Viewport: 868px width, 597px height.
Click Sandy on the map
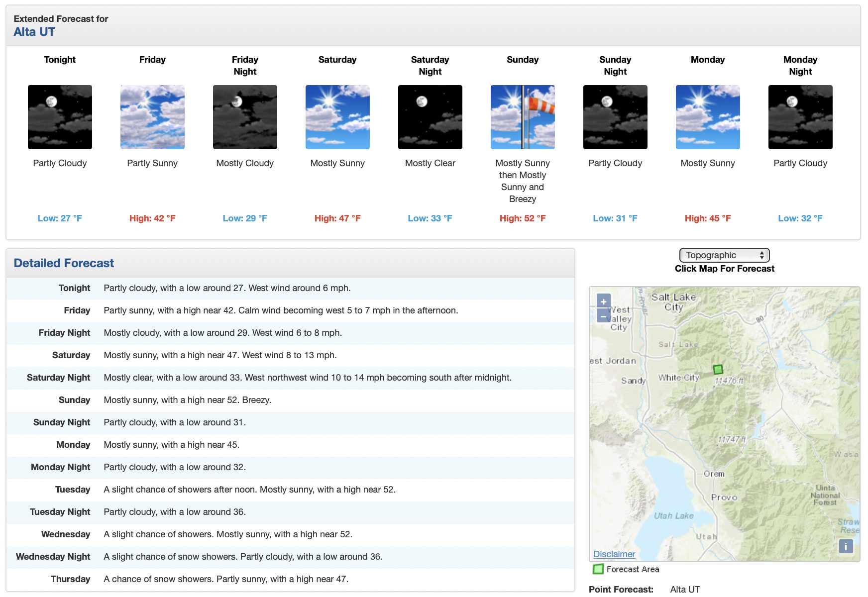[633, 381]
